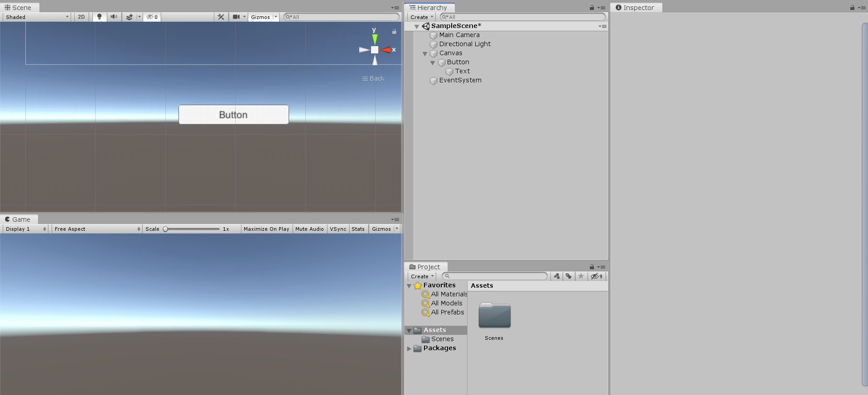
Task: Toggle Scene effects layers icon
Action: pos(129,17)
